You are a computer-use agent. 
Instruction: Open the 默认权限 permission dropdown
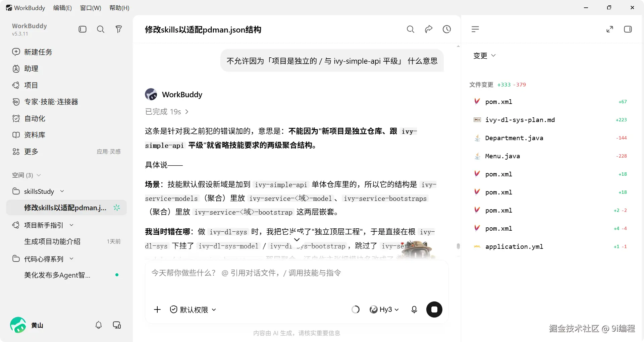[x=193, y=309]
